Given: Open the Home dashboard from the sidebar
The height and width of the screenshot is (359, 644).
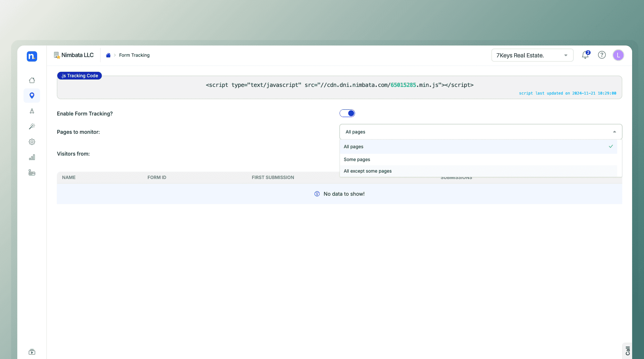Looking at the screenshot, I should [x=32, y=80].
